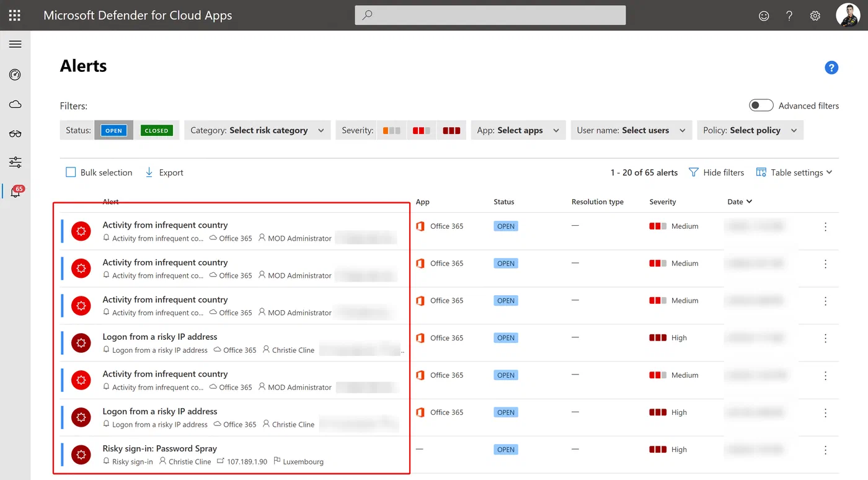This screenshot has width=868, height=480.
Task: Open the app launcher waffle icon
Action: point(15,16)
